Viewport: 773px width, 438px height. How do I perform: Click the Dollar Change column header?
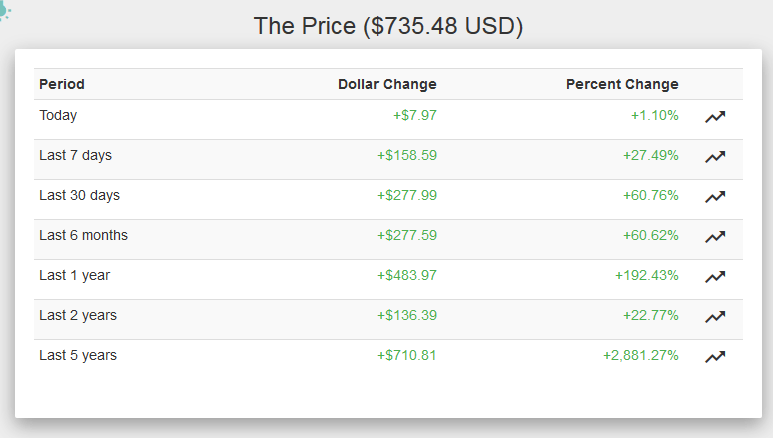point(387,84)
